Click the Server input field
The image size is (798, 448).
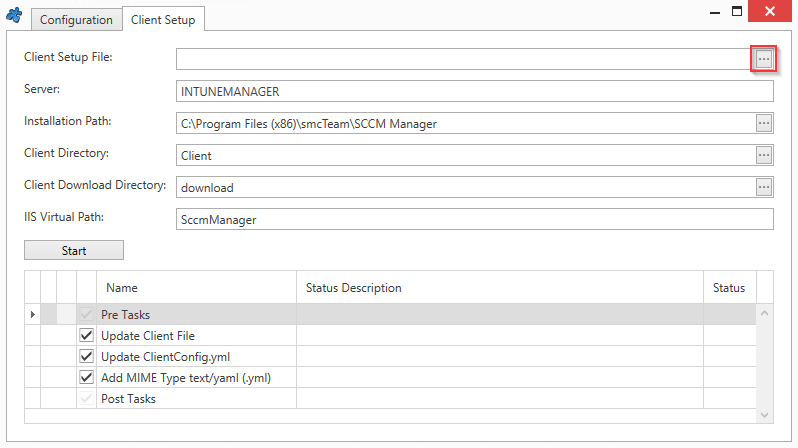tap(475, 92)
